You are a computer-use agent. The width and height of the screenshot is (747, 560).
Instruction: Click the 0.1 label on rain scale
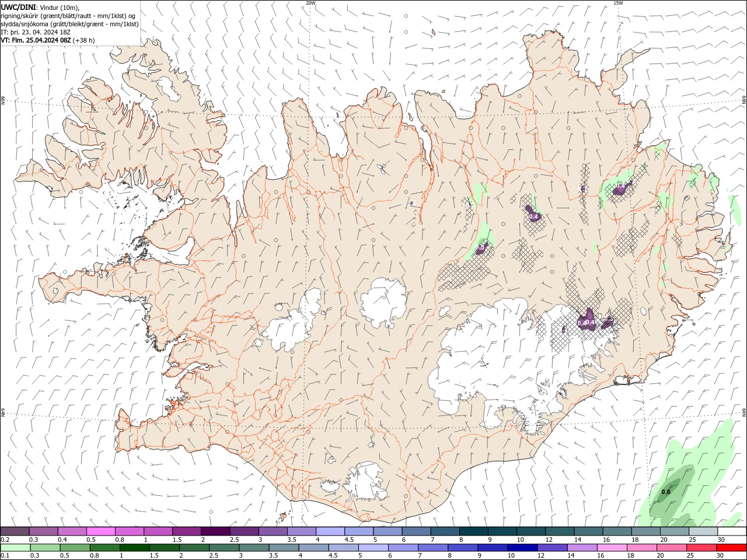point(5,555)
